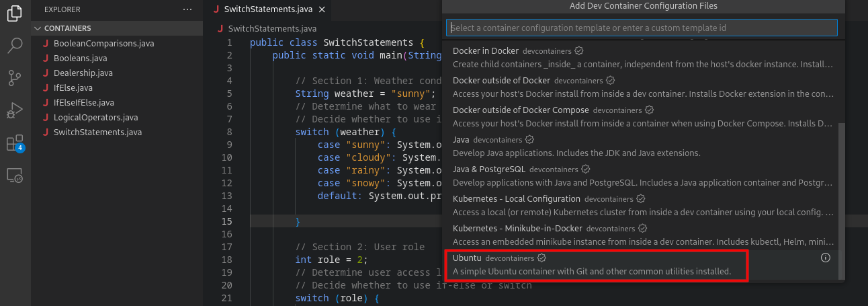Select the Java & PostgreSQL template
The image size is (868, 306).
tap(640, 176)
